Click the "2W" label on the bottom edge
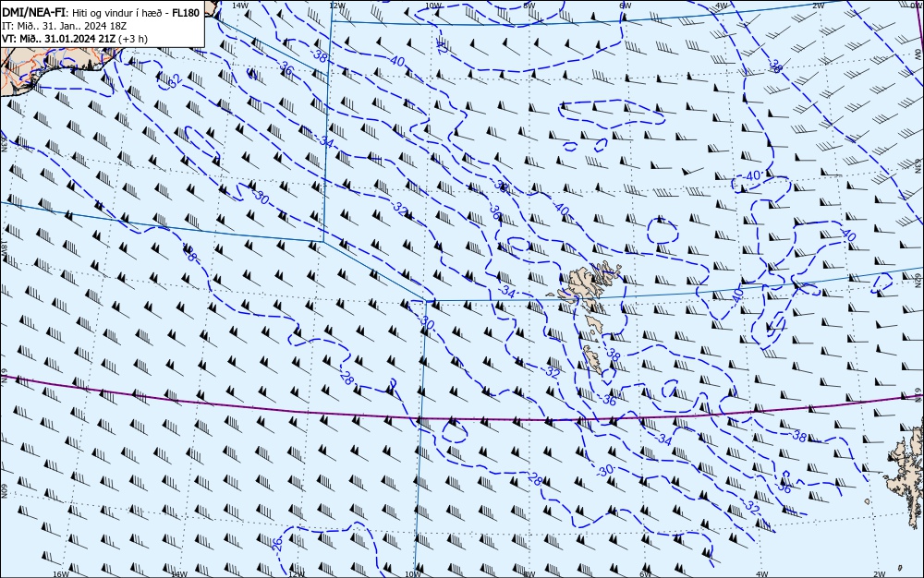This screenshot has height=578, width=924. [880, 573]
